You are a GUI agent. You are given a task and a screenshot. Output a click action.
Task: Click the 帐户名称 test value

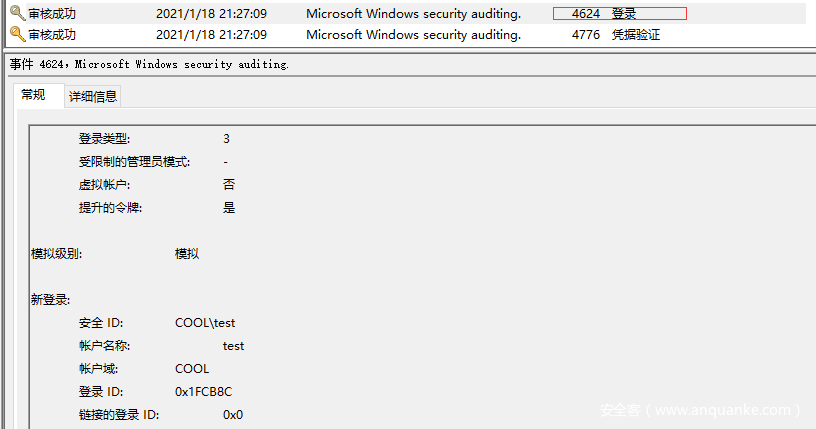click(233, 346)
